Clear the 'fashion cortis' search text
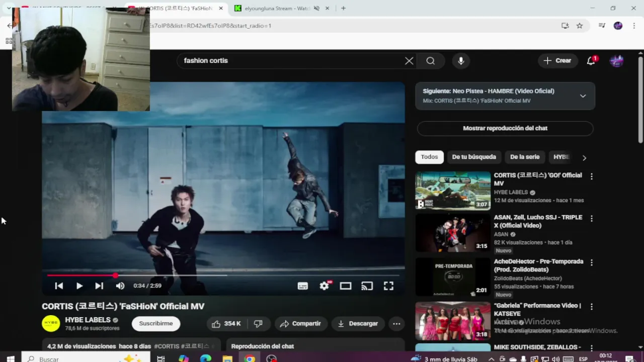Viewport: 644px width, 362px height. (409, 61)
